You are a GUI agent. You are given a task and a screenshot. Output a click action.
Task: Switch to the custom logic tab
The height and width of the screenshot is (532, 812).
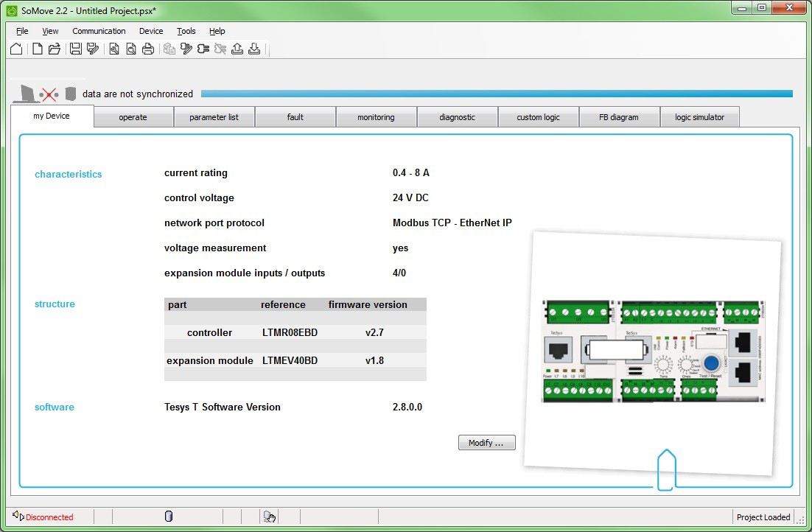(x=538, y=117)
